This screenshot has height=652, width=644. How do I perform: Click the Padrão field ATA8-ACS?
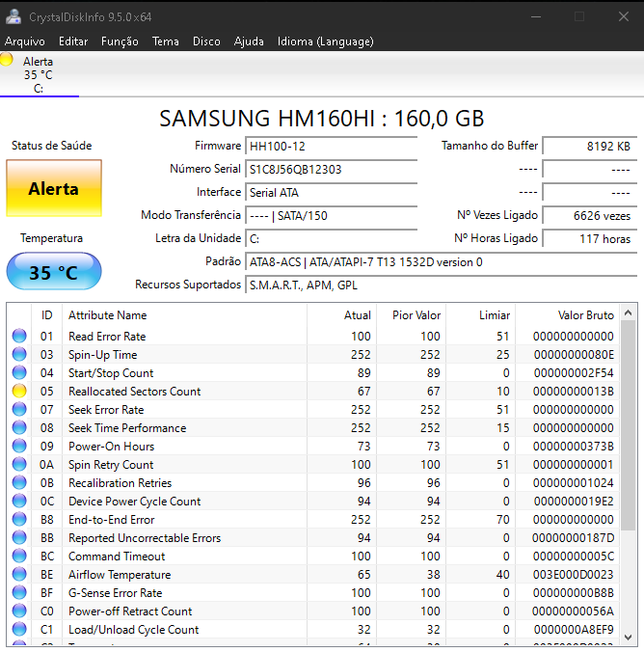tap(441, 262)
